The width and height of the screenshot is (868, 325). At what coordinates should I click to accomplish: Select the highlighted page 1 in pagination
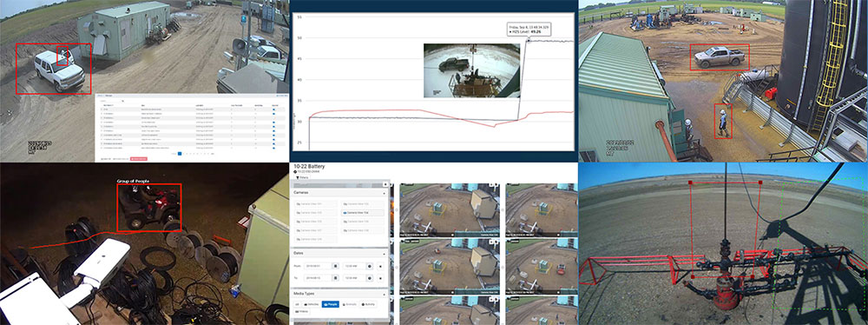click(180, 153)
